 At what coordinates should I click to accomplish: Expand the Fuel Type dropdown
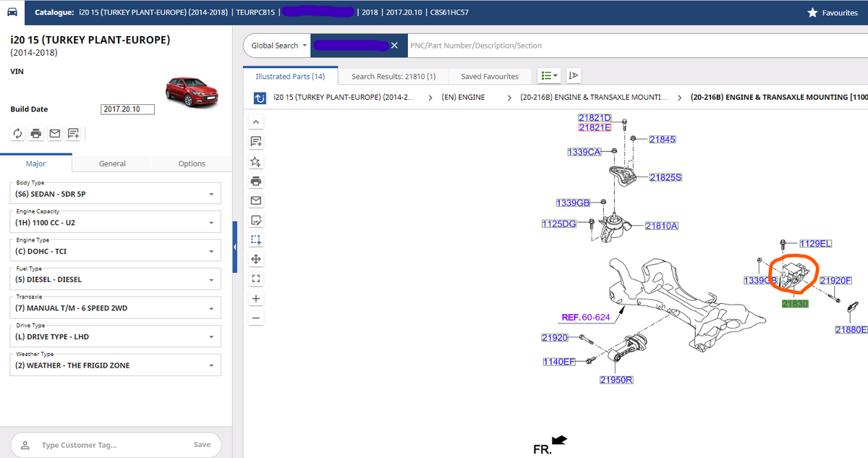(x=116, y=279)
